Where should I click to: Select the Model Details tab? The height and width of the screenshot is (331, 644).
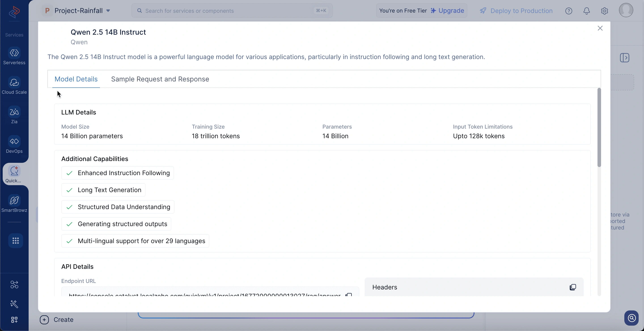pyautogui.click(x=76, y=79)
